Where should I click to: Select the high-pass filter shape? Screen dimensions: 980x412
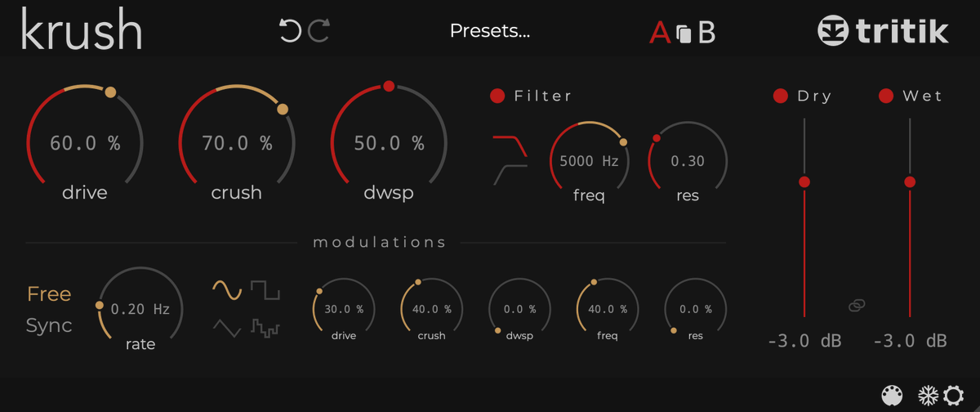coord(510,174)
